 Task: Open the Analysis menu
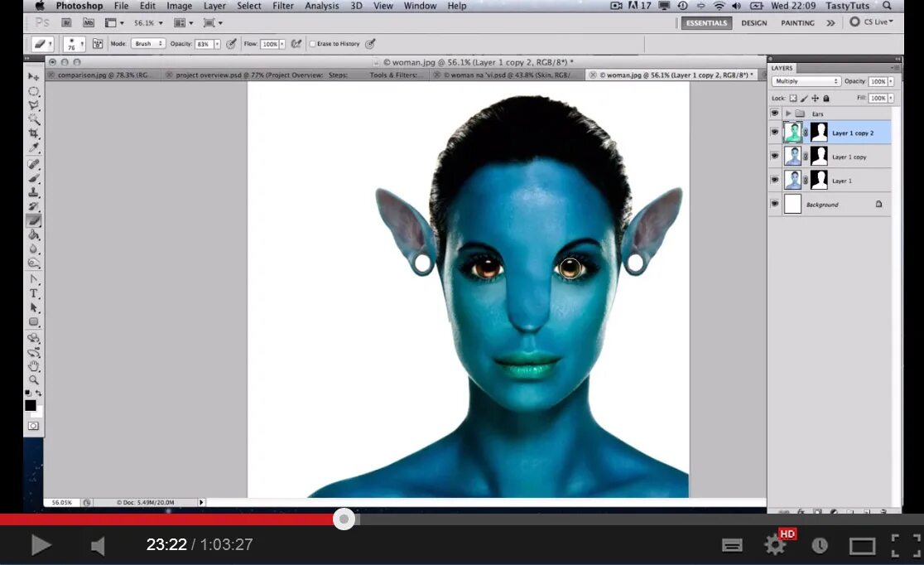coord(322,6)
